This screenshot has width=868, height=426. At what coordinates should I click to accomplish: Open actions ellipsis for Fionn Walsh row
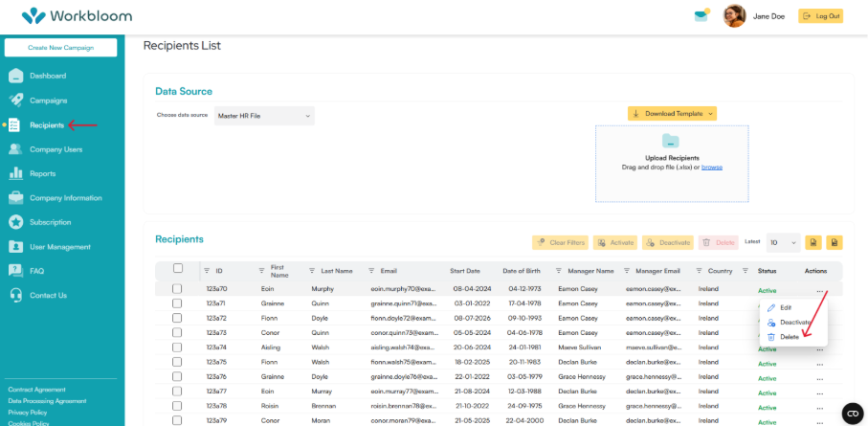pos(820,365)
